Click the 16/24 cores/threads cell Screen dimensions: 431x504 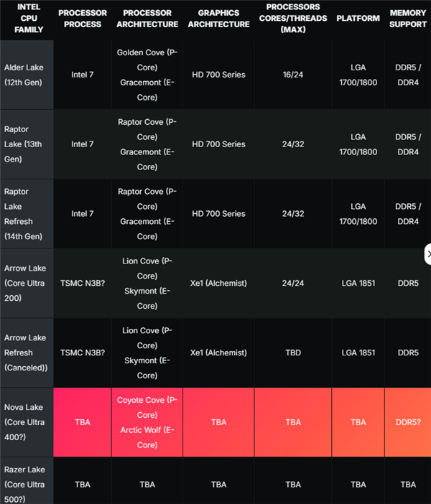[x=292, y=75]
